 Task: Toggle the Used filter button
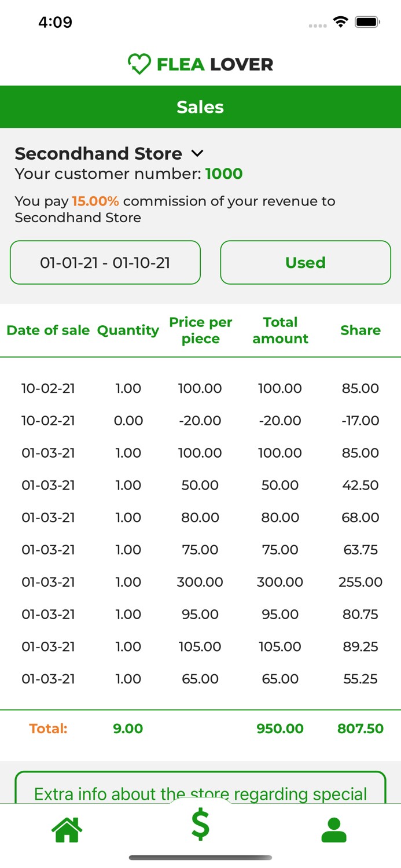(306, 263)
